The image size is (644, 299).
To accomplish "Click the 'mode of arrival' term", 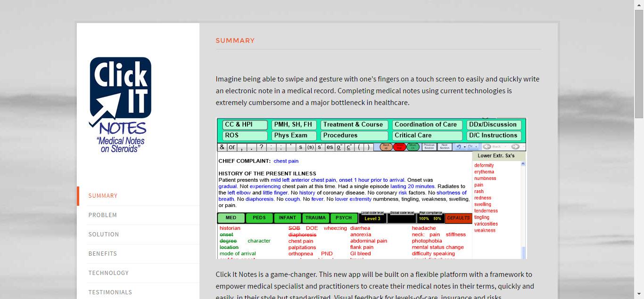I will point(238,254).
